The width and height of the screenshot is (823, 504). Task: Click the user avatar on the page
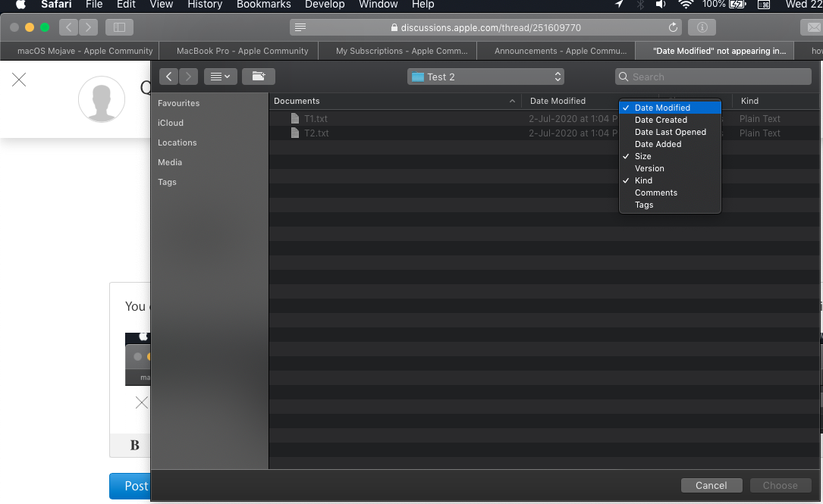[x=102, y=99]
